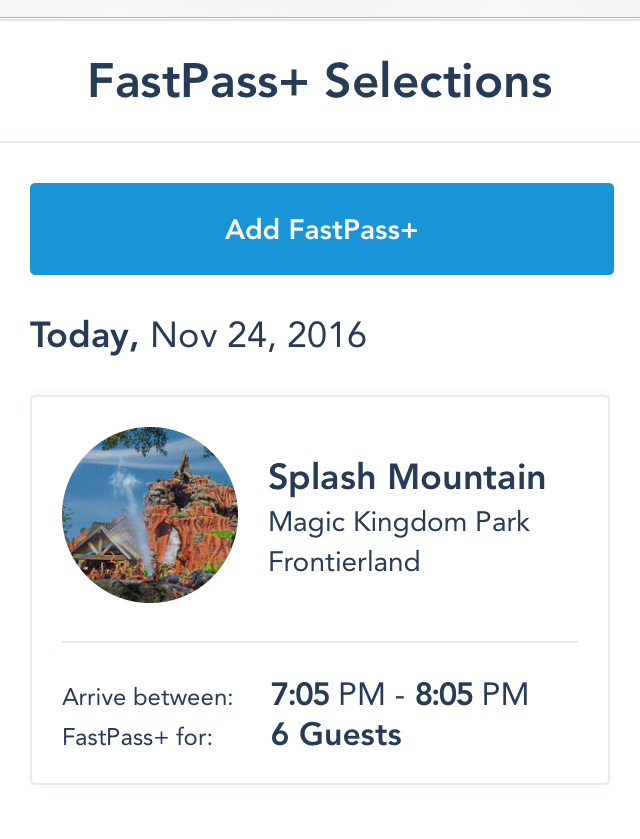The image size is (640, 839).
Task: Click the Magic Kingdom Park text
Action: [399, 522]
